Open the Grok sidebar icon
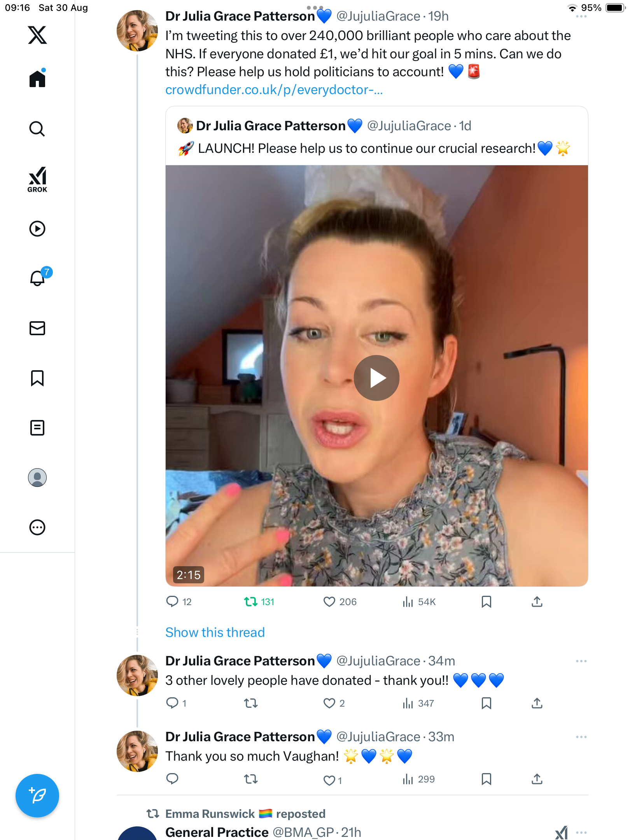The image size is (630, 840). pyautogui.click(x=37, y=179)
